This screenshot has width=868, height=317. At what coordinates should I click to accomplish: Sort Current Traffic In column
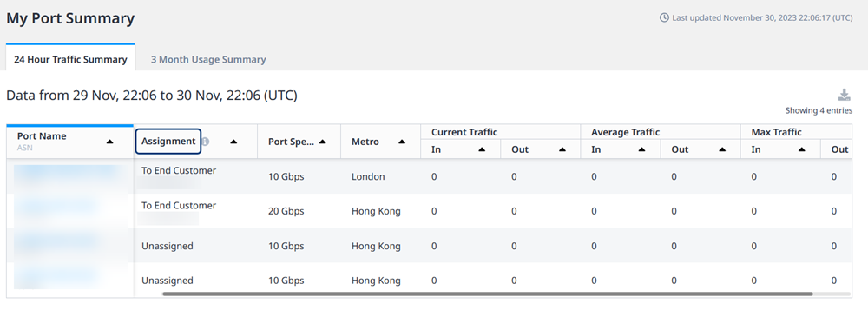pyautogui.click(x=482, y=149)
